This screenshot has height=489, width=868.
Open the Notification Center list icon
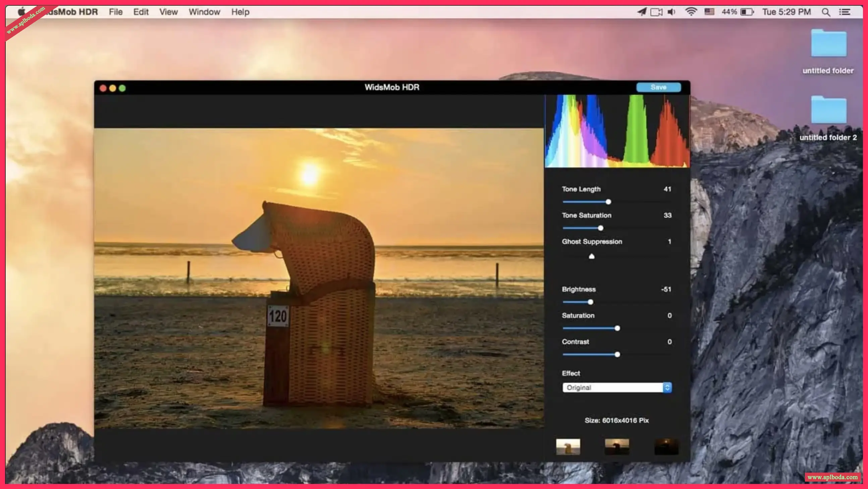pos(845,12)
